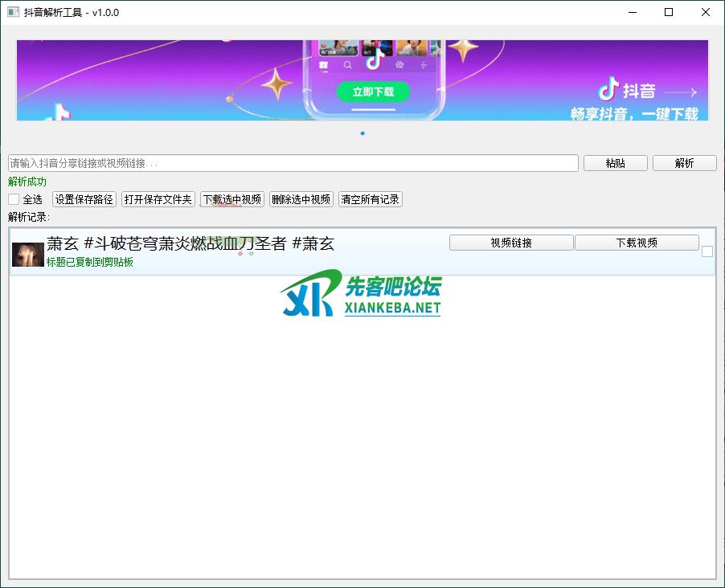This screenshot has width=725, height=588.
Task: Click the green 立即下载 button in banner
Action: tap(373, 92)
